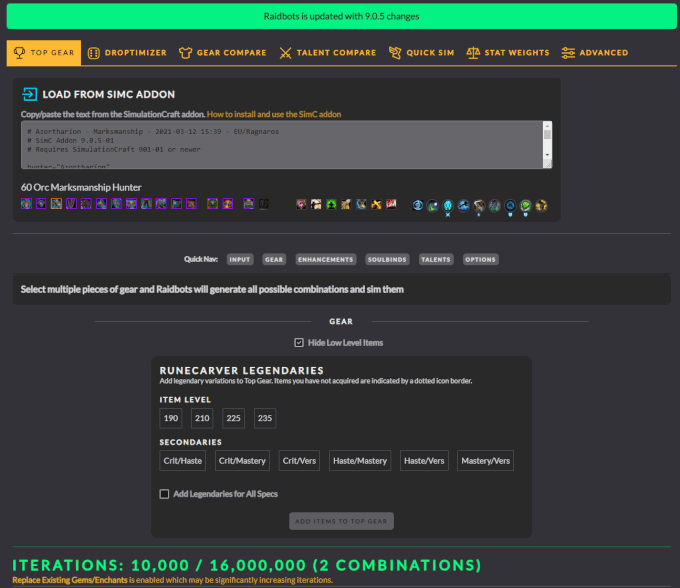Select item level 225
680x588 pixels.
pyautogui.click(x=233, y=418)
